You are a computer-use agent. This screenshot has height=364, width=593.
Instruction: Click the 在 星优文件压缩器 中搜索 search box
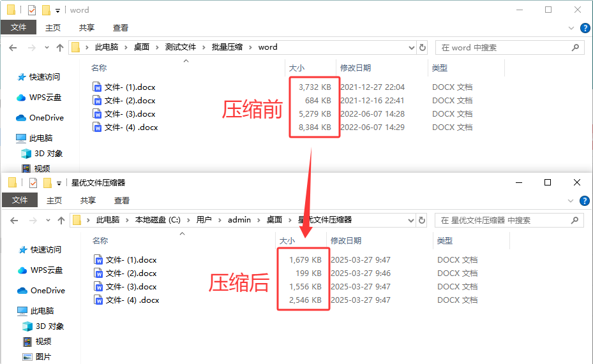click(509, 220)
